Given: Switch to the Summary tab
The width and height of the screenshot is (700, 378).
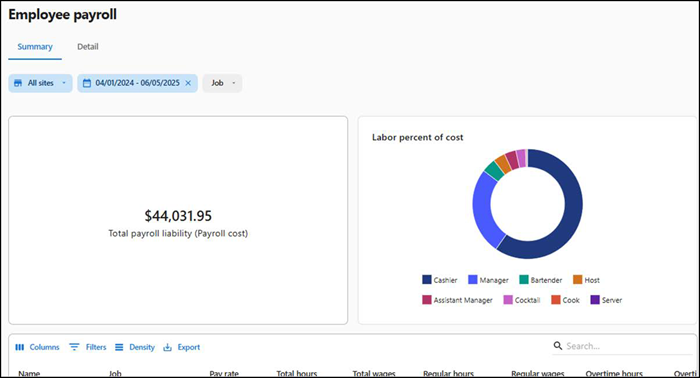Looking at the screenshot, I should pyautogui.click(x=35, y=46).
